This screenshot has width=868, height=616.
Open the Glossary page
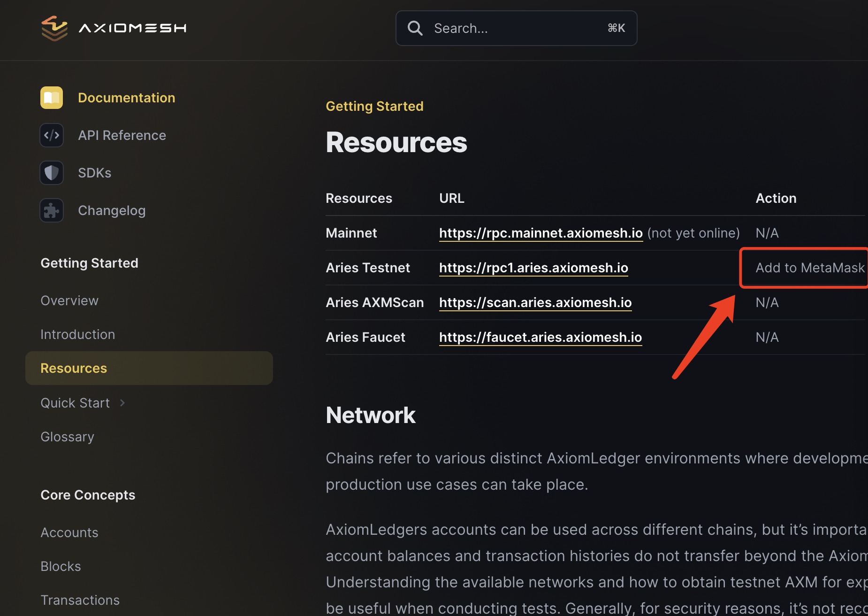[68, 437]
